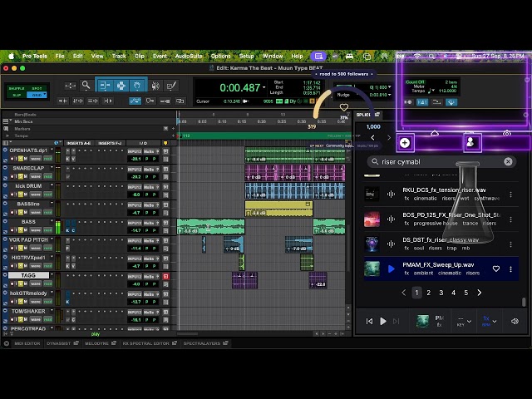Go to next results page chevron
Image resolution: width=532 pixels, height=399 pixels.
(479, 293)
